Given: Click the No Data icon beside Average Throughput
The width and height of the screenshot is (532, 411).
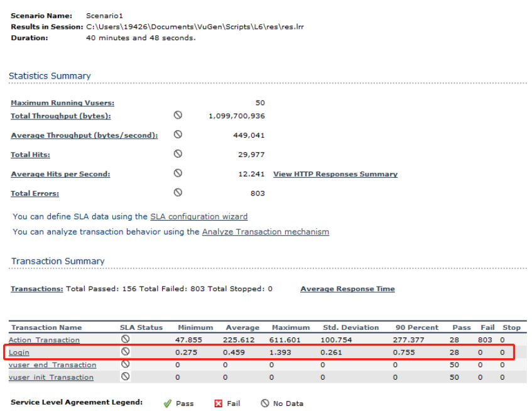Looking at the screenshot, I should [178, 134].
